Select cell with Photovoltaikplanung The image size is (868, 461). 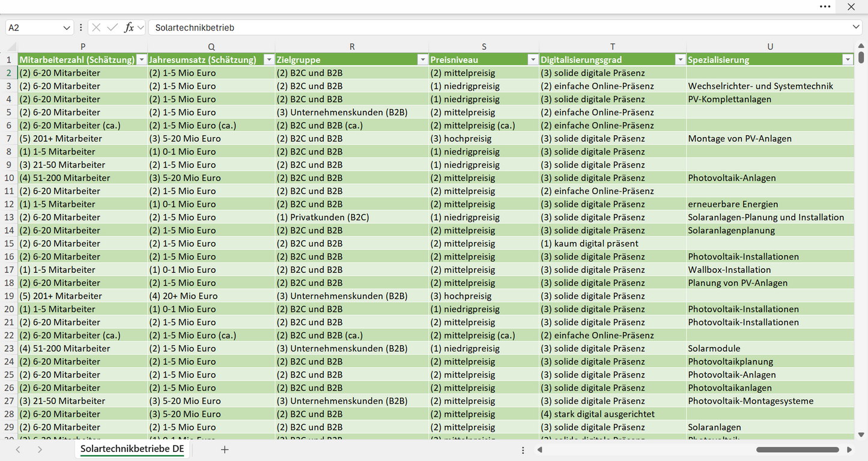coord(770,361)
